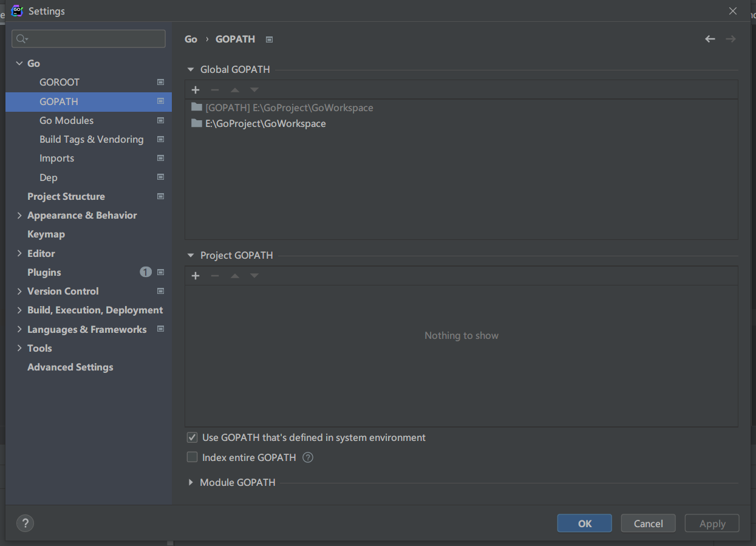Collapse the Global GOPATH section
Viewport: 756px width, 546px height.
click(191, 69)
